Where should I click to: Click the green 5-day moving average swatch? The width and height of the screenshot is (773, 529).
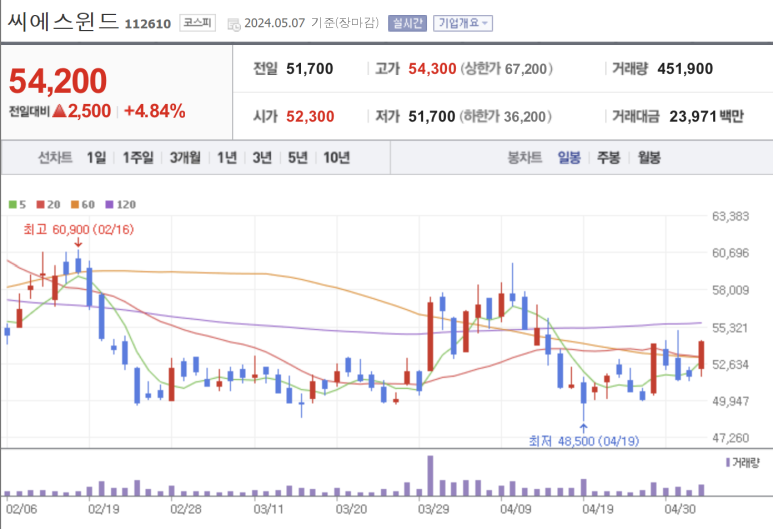click(x=13, y=205)
